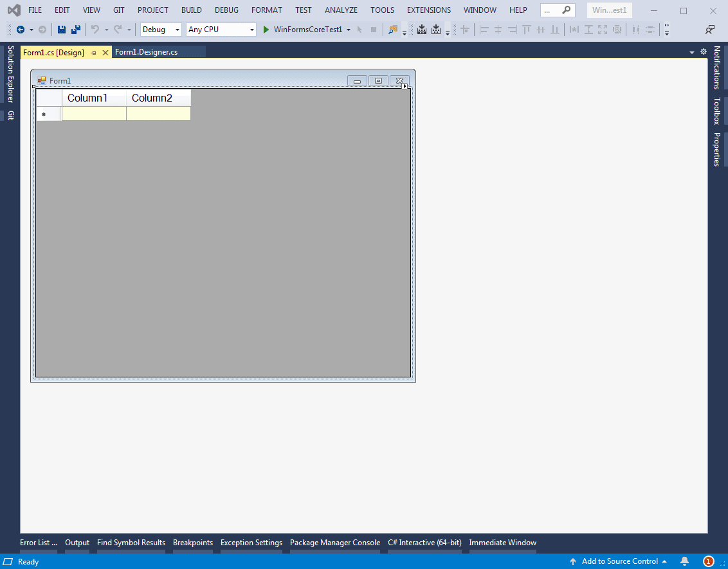Expand the startup project dropdown next to WinFormsCoreTest1

[x=348, y=29]
